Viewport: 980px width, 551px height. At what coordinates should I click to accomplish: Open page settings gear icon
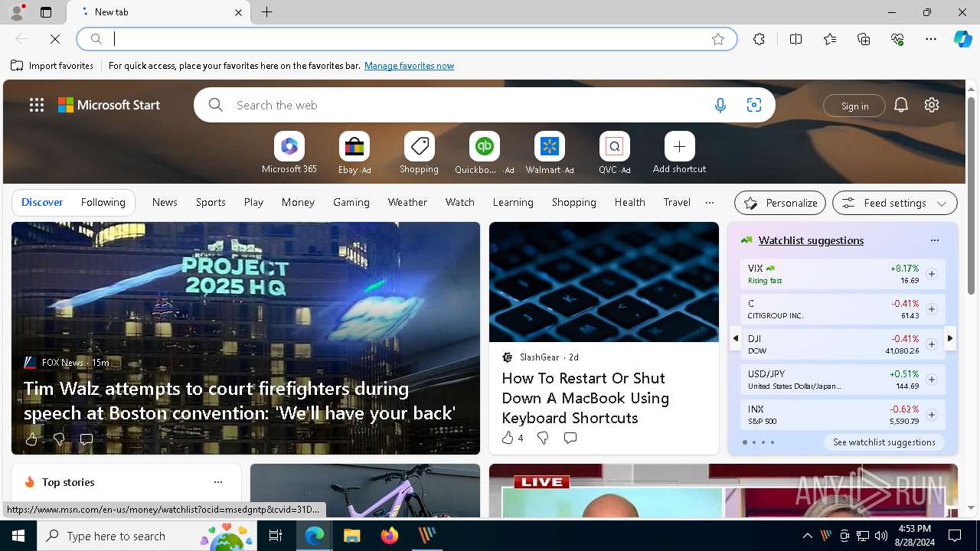click(x=932, y=106)
